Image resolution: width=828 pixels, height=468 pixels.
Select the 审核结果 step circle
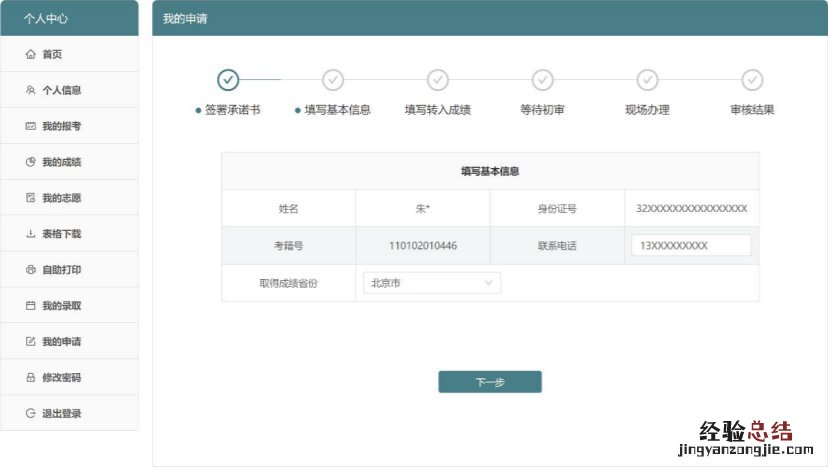(x=752, y=80)
